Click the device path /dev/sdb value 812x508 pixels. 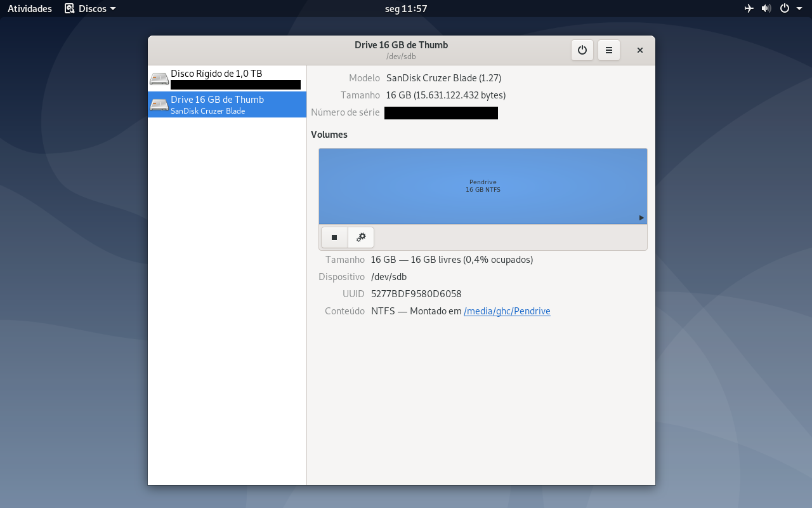(389, 277)
